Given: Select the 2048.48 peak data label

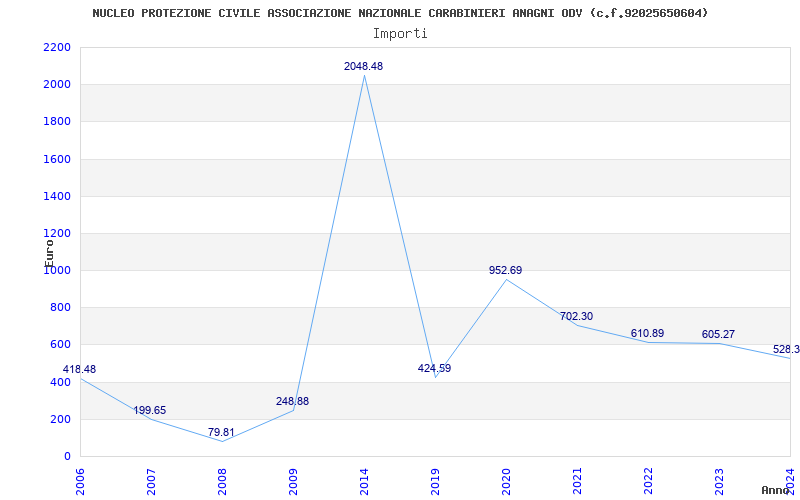Looking at the screenshot, I should coord(363,66).
